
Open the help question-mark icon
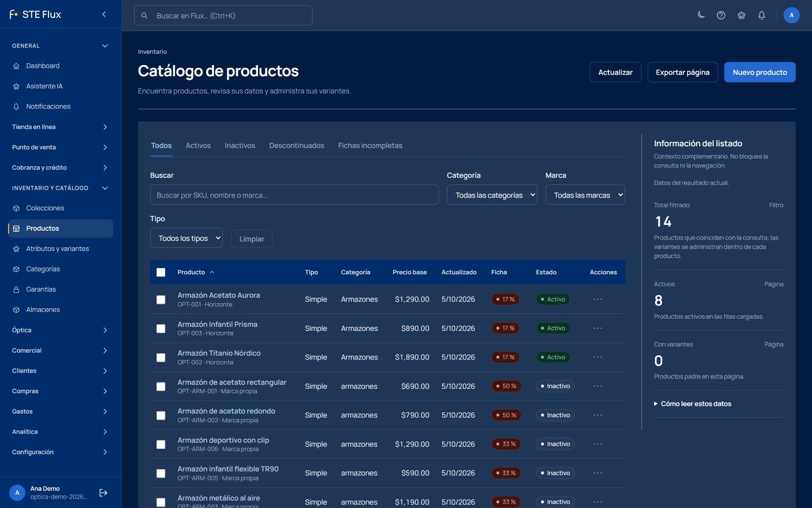tap(721, 15)
